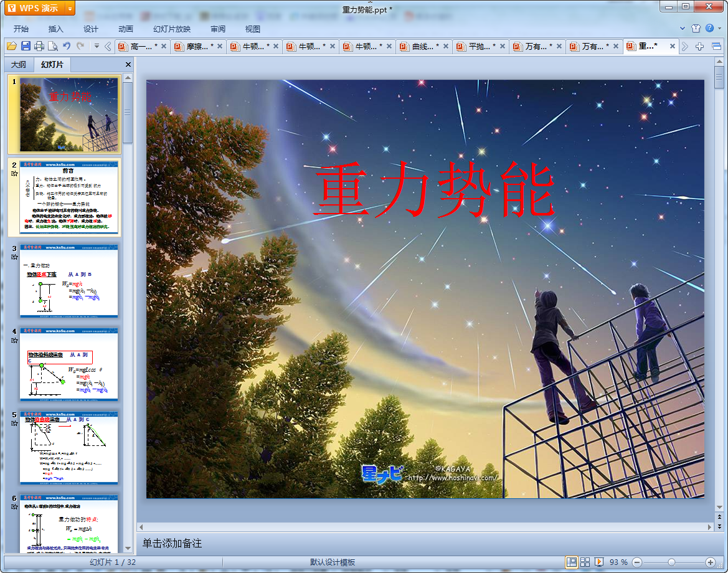Expand the dropdown arrow next to help

tap(720, 28)
